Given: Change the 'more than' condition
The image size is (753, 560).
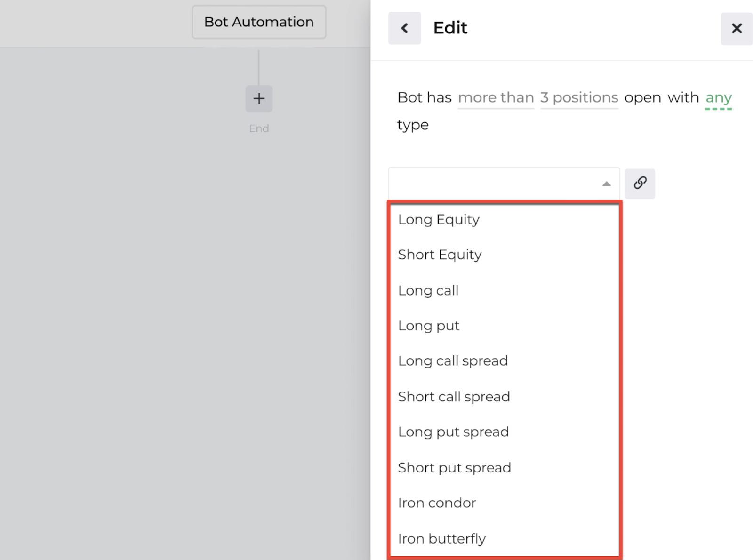Looking at the screenshot, I should pos(496,97).
